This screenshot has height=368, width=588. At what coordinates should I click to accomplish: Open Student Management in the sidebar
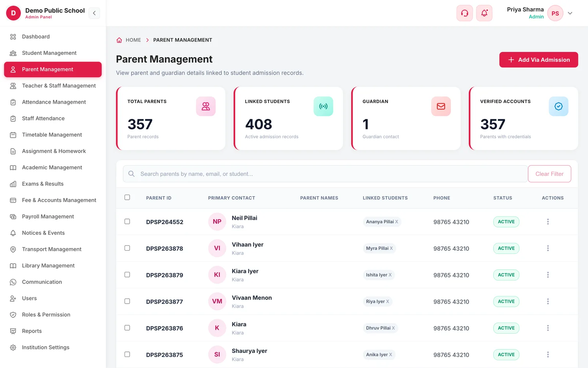(53, 53)
